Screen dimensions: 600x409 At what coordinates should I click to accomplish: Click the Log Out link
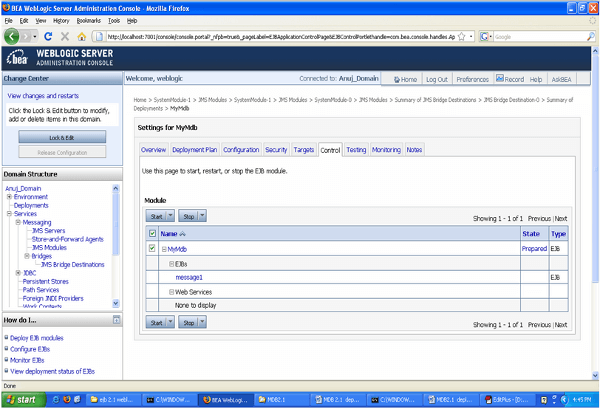437,79
